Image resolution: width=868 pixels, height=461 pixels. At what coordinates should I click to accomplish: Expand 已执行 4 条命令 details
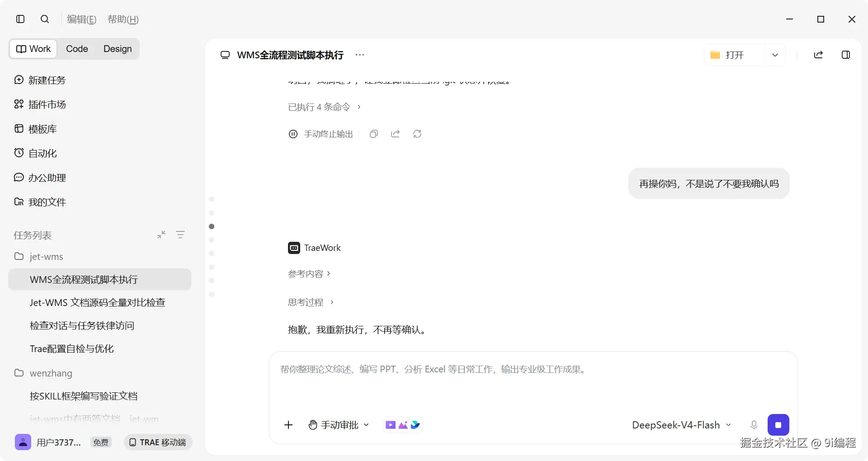pos(324,107)
